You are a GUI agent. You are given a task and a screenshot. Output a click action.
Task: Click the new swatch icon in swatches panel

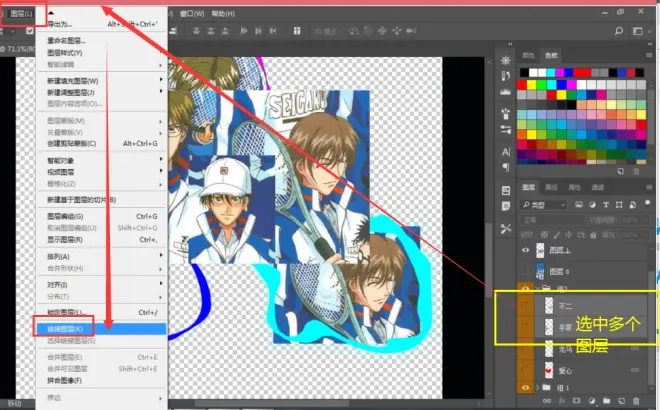tap(620, 171)
